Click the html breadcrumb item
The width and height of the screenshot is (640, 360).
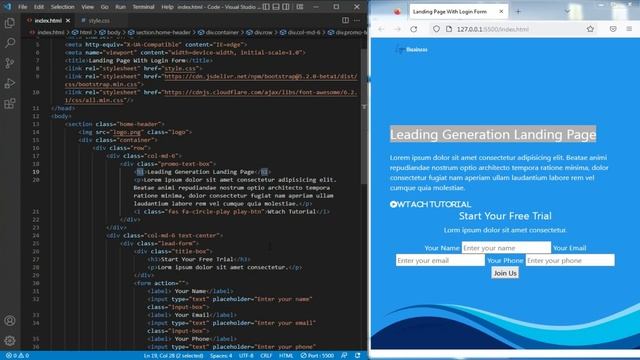coord(85,32)
